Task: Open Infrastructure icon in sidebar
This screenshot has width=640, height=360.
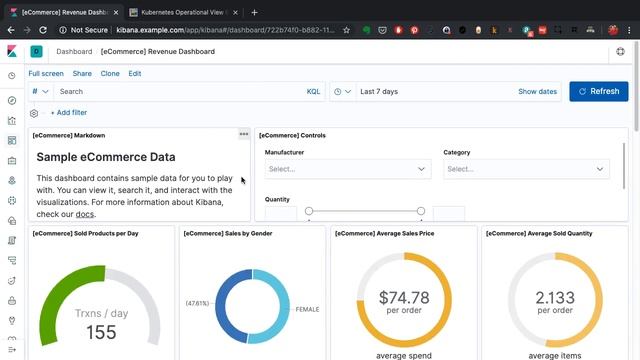Action: [12, 221]
